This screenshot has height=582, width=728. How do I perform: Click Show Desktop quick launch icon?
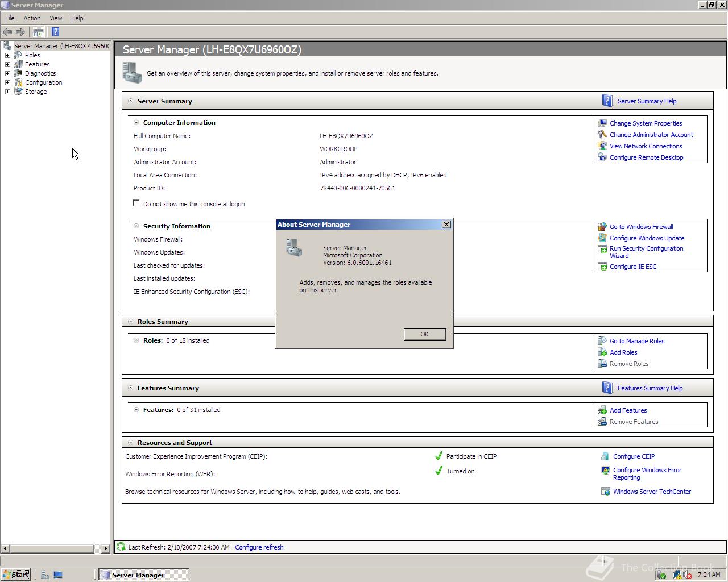click(58, 575)
